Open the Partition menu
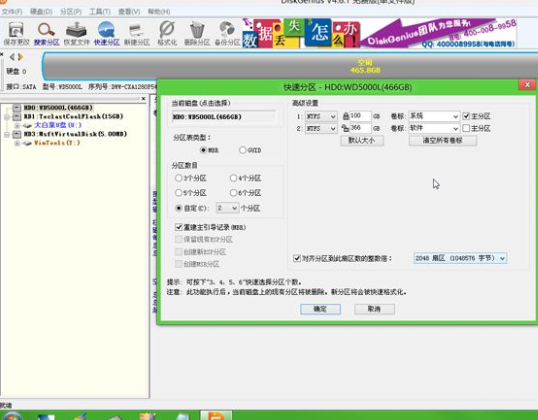 pos(70,12)
